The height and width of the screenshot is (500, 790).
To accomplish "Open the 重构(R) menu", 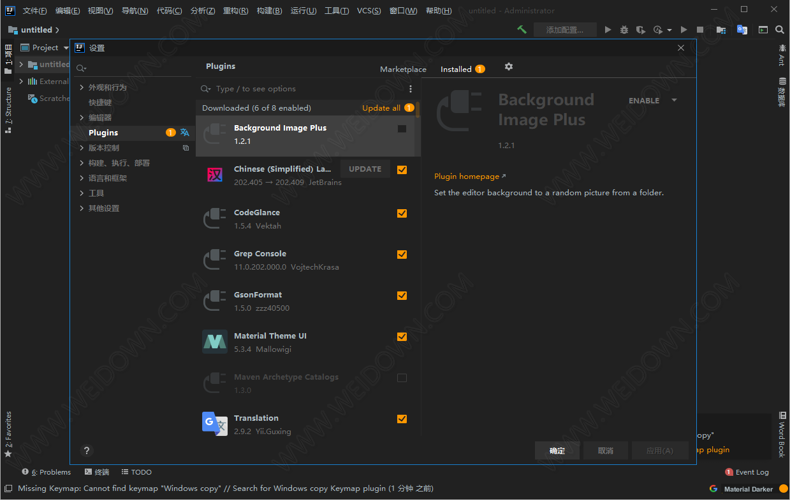I will point(235,11).
